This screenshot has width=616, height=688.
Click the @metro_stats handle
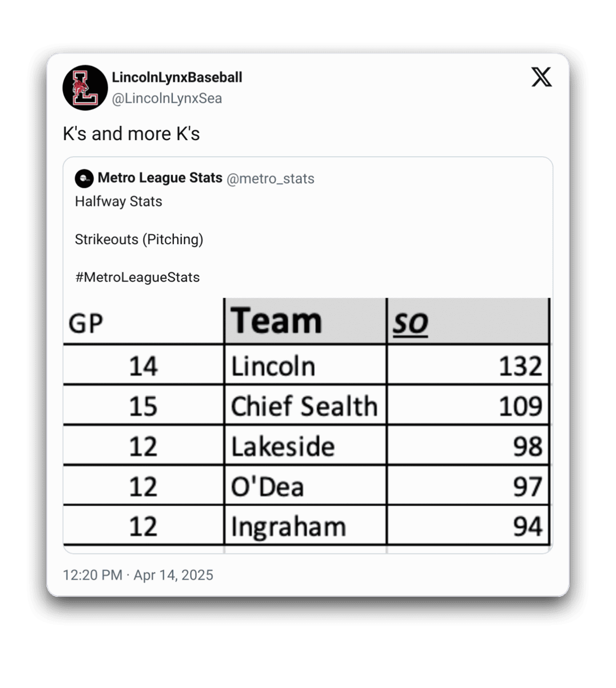[270, 179]
